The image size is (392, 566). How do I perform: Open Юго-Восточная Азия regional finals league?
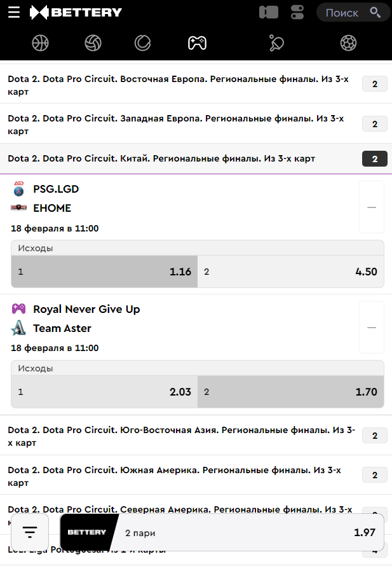[x=184, y=436]
